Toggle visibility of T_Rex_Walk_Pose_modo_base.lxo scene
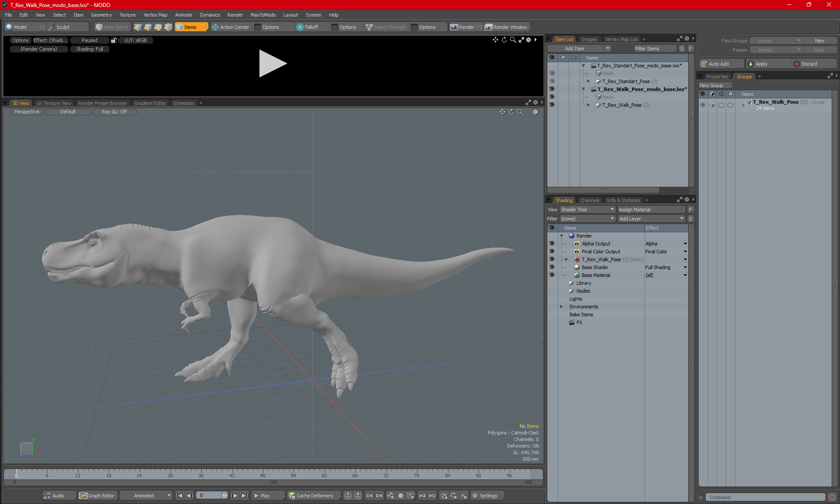The width and height of the screenshot is (840, 504). pyautogui.click(x=552, y=89)
